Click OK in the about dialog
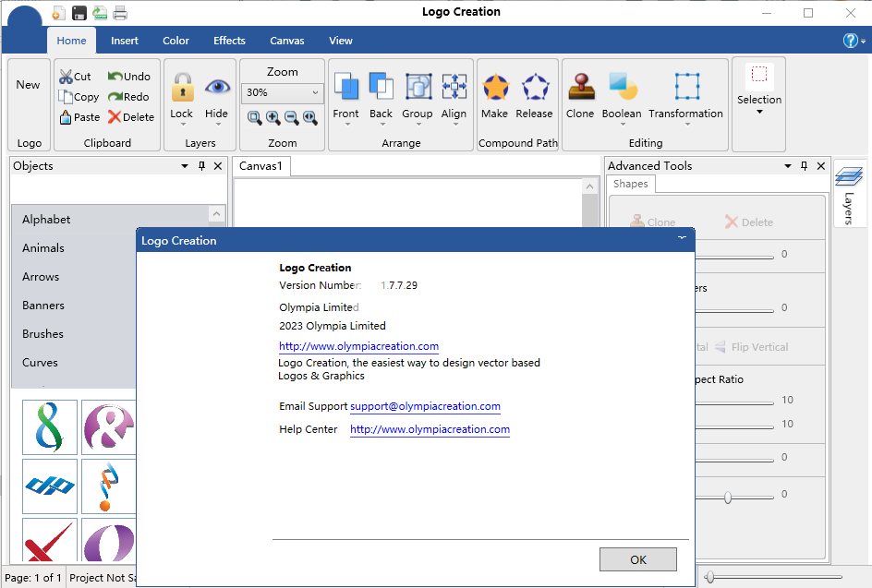Screen dimensions: 872x588 (x=638, y=559)
